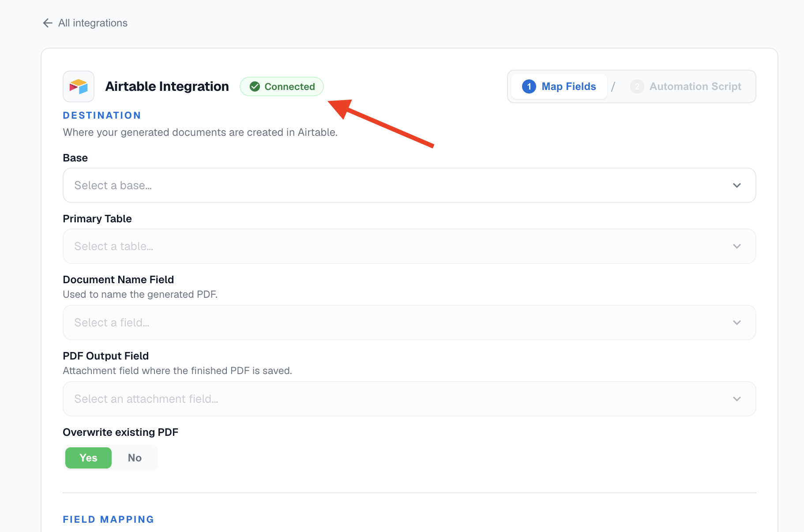
Task: Click the Document Name Field chevron
Action: point(737,322)
